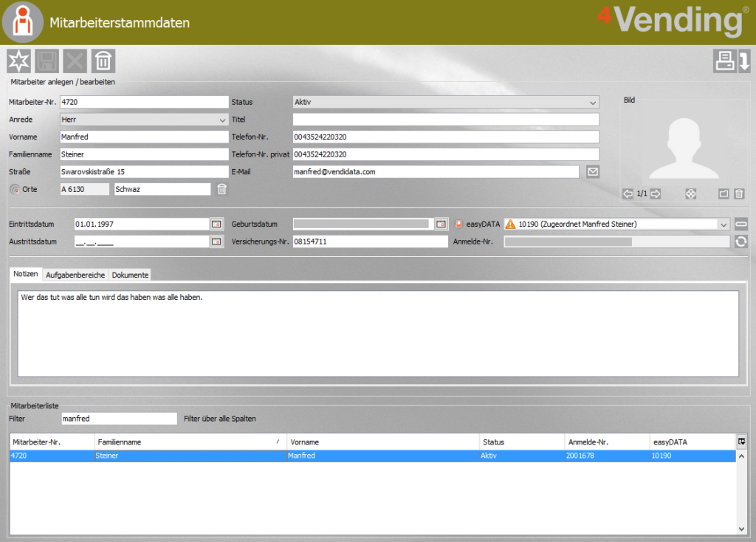Sort by Mitarbeiter-Nr. column header
The width and height of the screenshot is (756, 542).
(52, 442)
